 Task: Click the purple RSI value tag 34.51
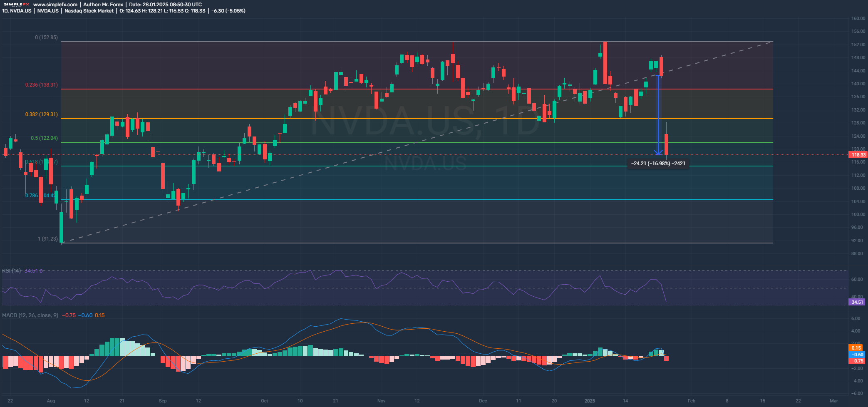(x=857, y=302)
